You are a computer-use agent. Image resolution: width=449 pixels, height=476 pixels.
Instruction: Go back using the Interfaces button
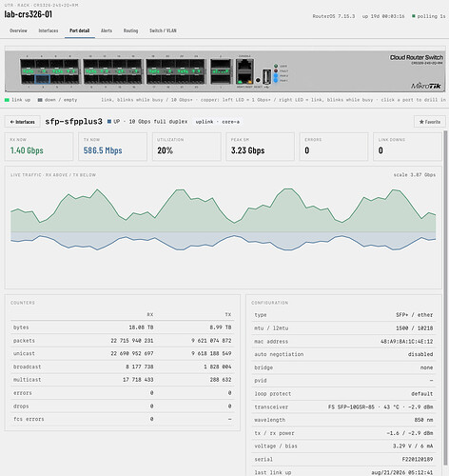click(23, 122)
